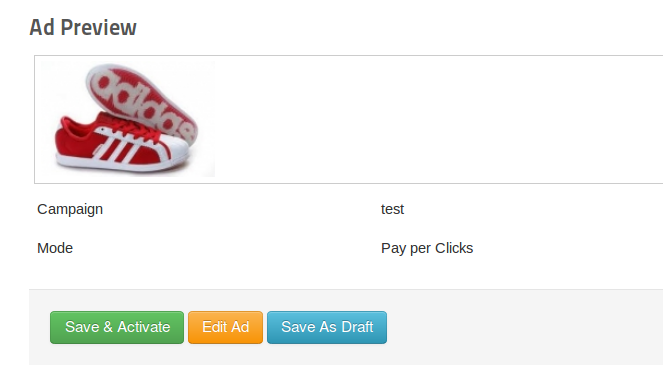Click the campaign value "test"
This screenshot has width=663, height=373.
(x=392, y=209)
